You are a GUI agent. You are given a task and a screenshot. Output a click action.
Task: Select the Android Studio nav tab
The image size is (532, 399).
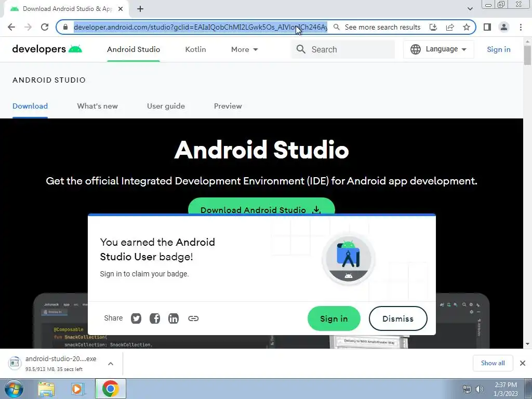pyautogui.click(x=134, y=49)
